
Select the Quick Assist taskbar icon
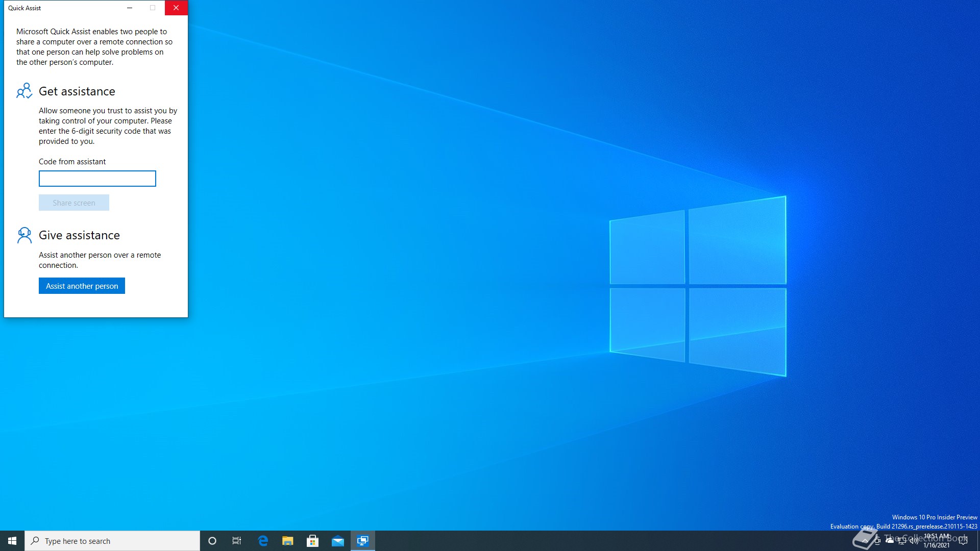pyautogui.click(x=363, y=541)
